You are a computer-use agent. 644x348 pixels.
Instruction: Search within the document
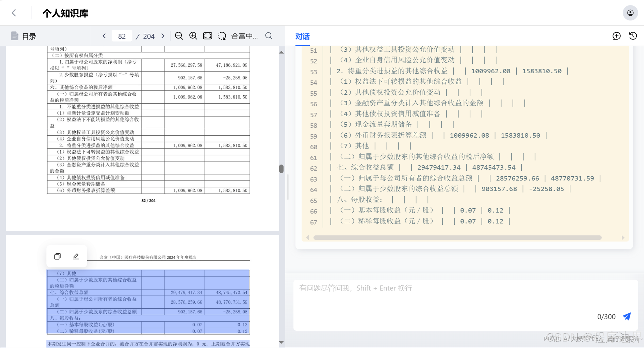pos(269,36)
